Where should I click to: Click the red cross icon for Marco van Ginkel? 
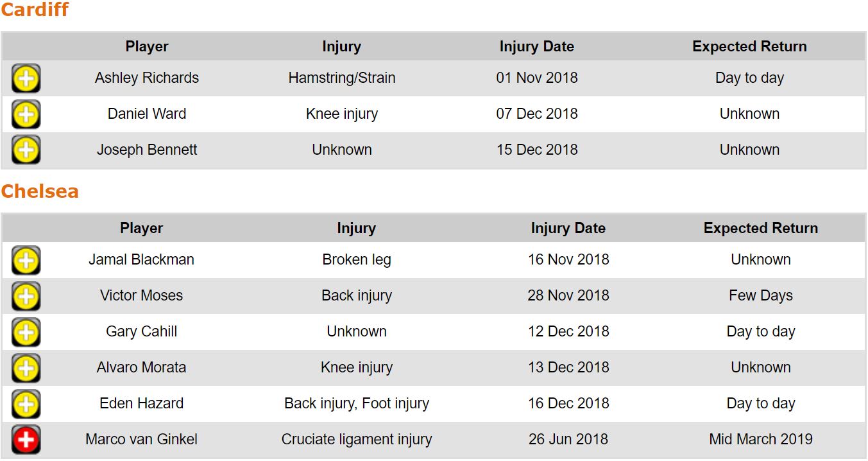coord(26,440)
